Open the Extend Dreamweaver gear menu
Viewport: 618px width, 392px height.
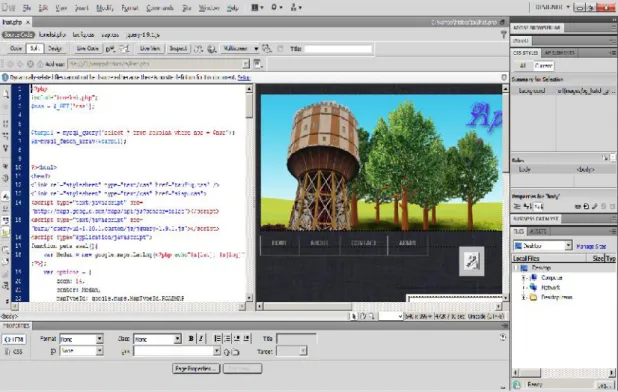(x=276, y=7)
